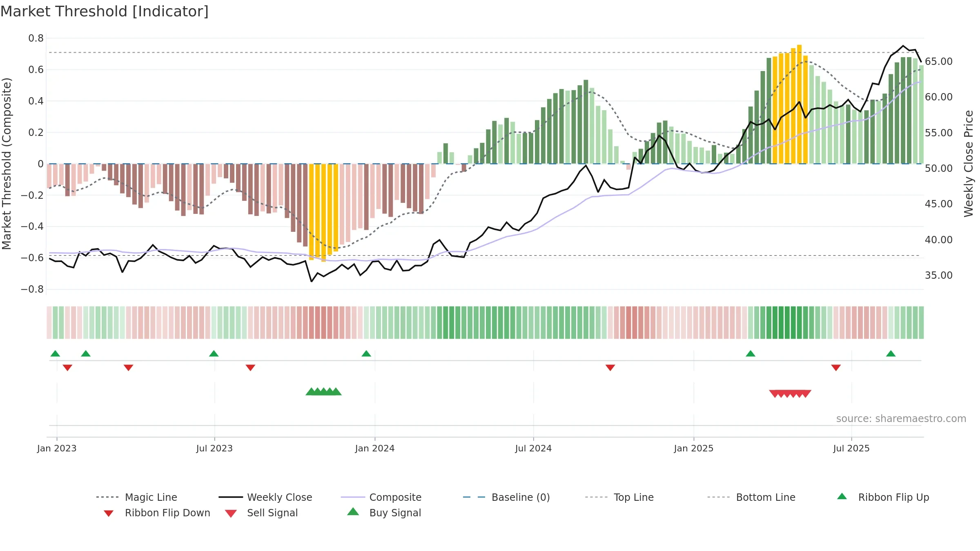Click the −0.8 tick on the left axis
Screen dimensions: 980x551
click(32, 289)
